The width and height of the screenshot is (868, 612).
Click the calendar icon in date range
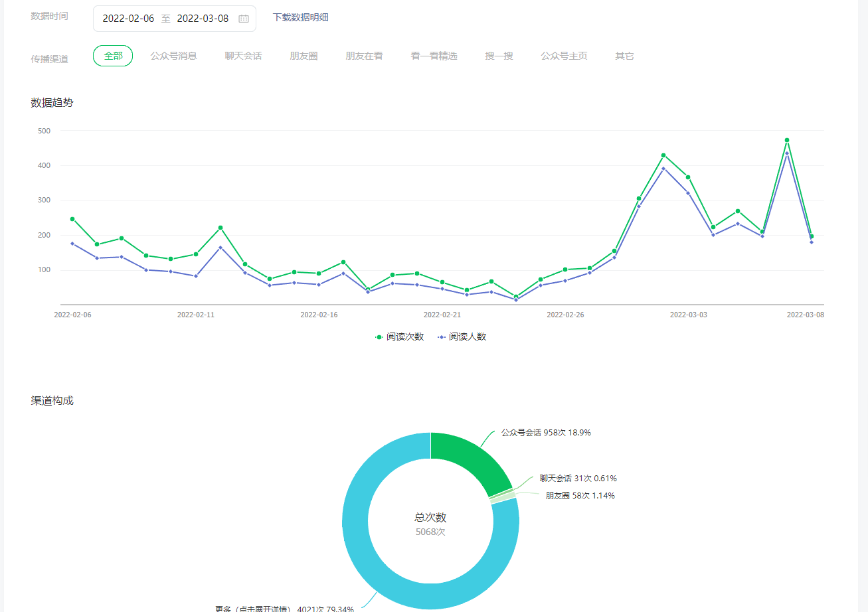coord(244,19)
